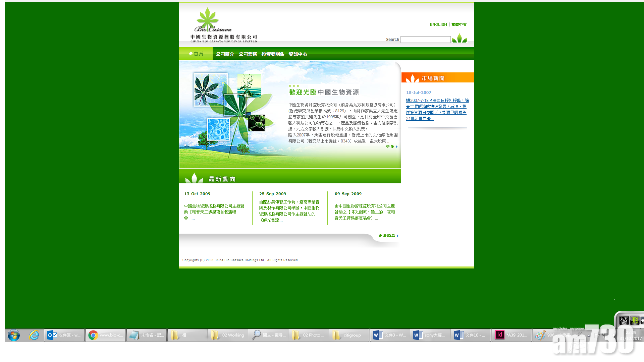Click the 九方 input method icon

click(x=624, y=320)
